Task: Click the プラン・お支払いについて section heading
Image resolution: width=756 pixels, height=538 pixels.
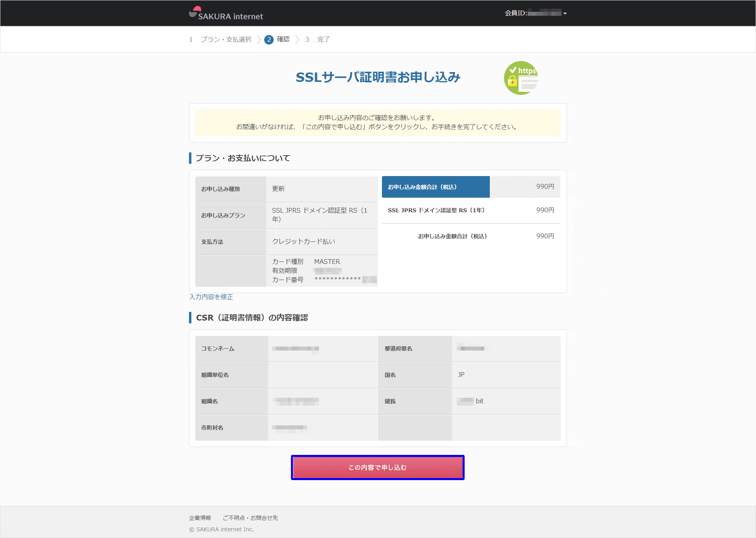Action: pyautogui.click(x=243, y=158)
